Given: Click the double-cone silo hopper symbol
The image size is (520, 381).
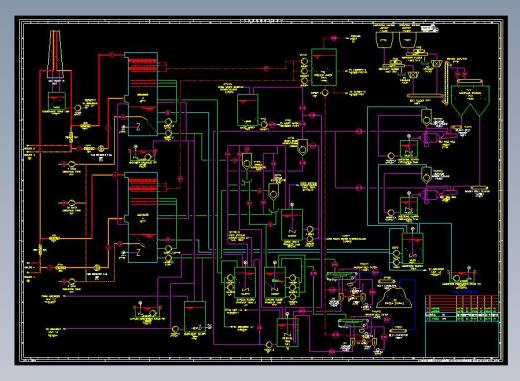Looking at the screenshot, I should point(470,101).
